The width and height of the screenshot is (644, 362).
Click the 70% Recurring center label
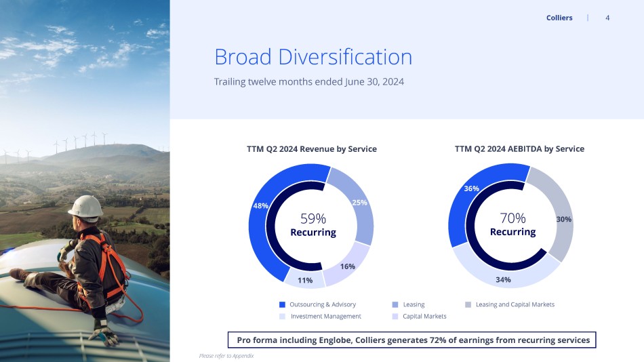pos(512,224)
